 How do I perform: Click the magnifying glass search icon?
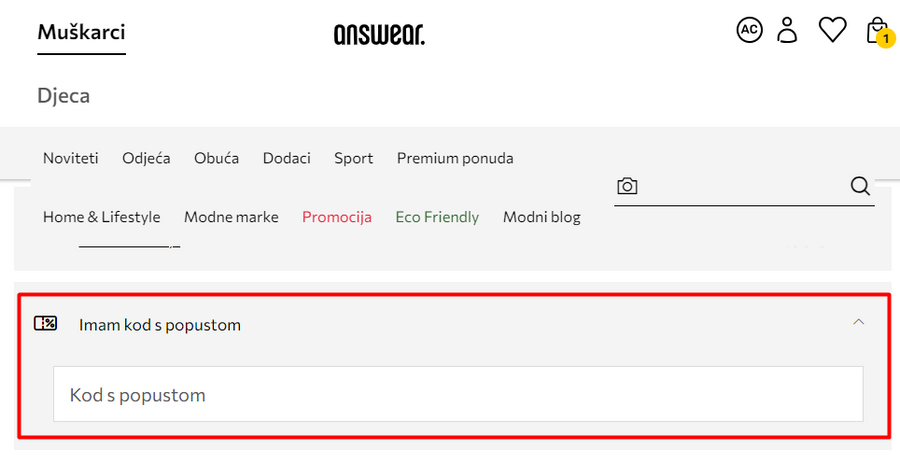coord(860,186)
